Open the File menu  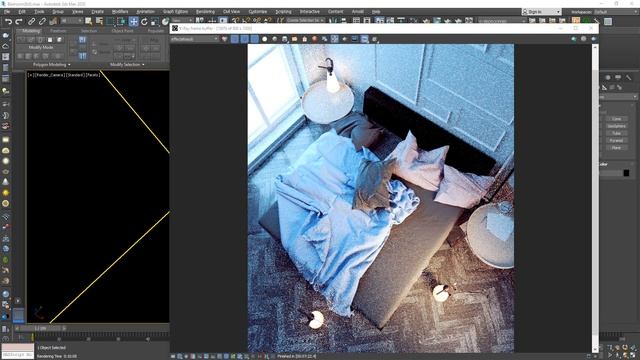click(7, 12)
